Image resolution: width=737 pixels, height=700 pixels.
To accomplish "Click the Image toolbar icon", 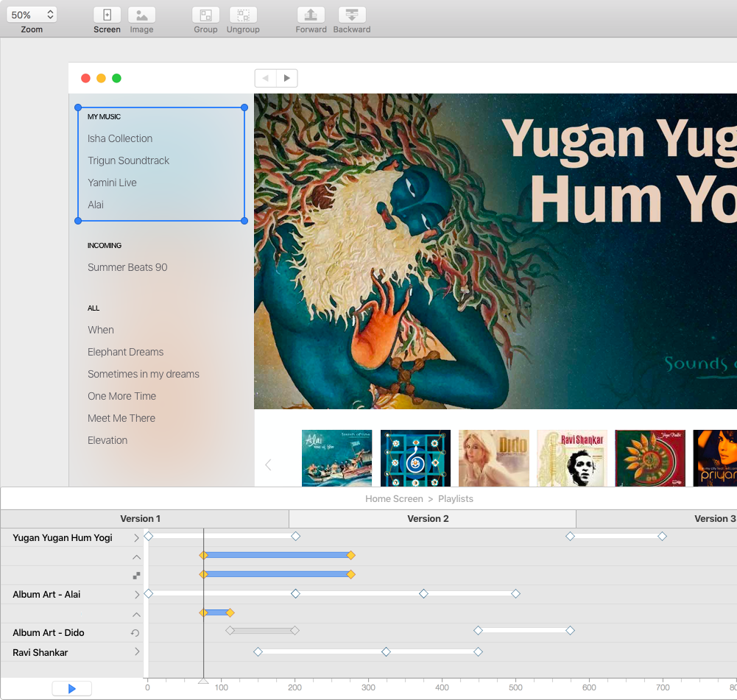I will click(141, 15).
